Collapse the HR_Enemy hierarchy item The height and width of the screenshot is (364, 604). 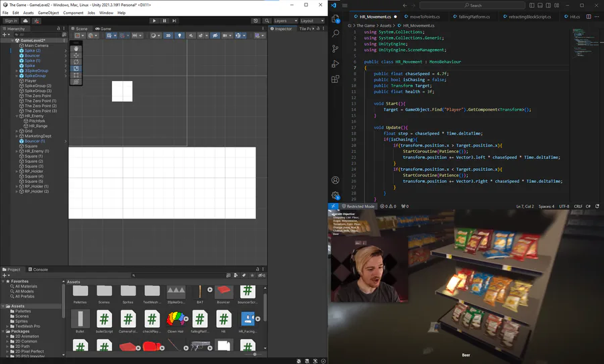pos(17,116)
